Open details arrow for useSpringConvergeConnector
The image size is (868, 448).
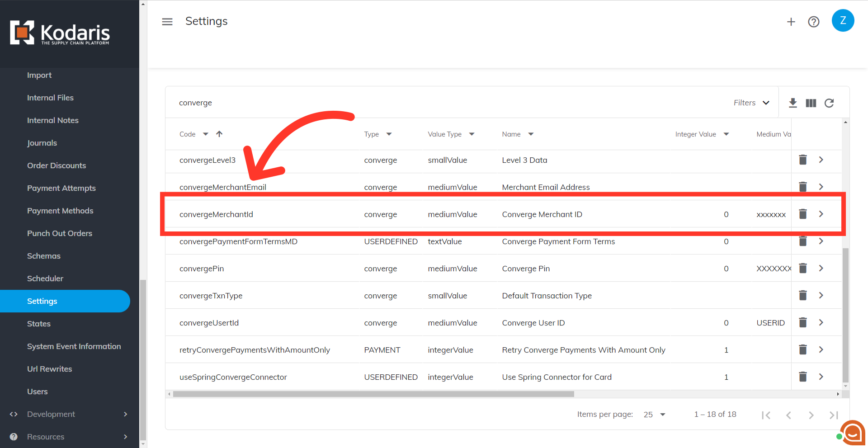coord(821,377)
